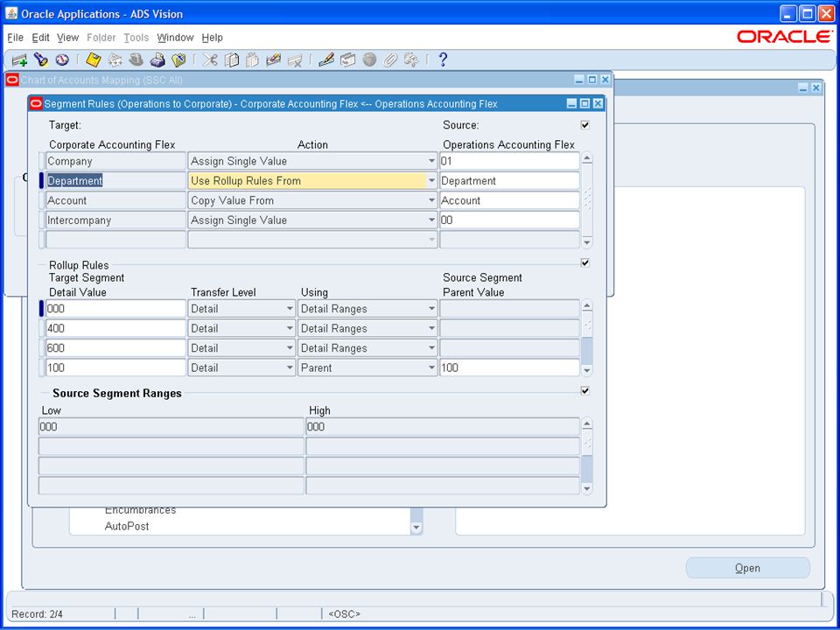The image size is (840, 630).
Task: Open Action dropdown for Company row
Action: tap(431, 161)
